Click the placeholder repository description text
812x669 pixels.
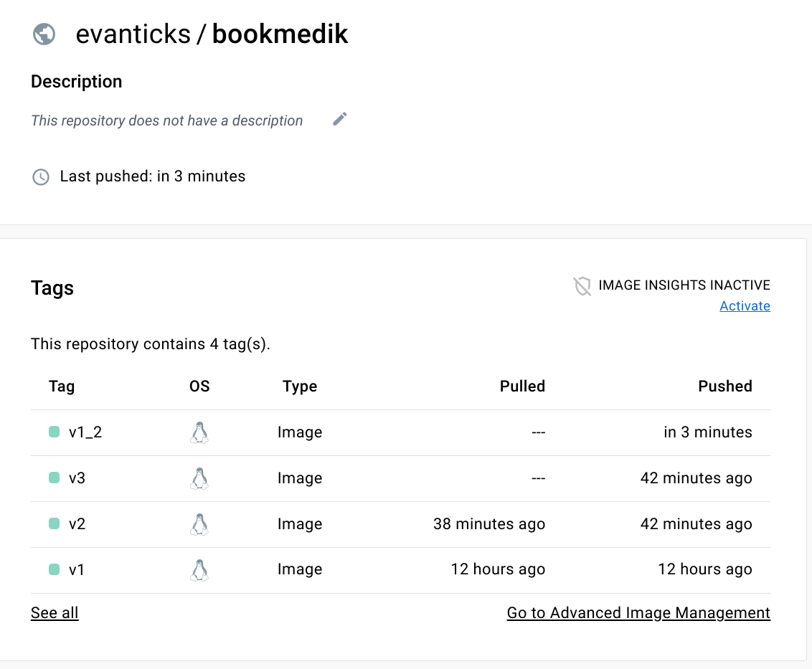click(167, 120)
